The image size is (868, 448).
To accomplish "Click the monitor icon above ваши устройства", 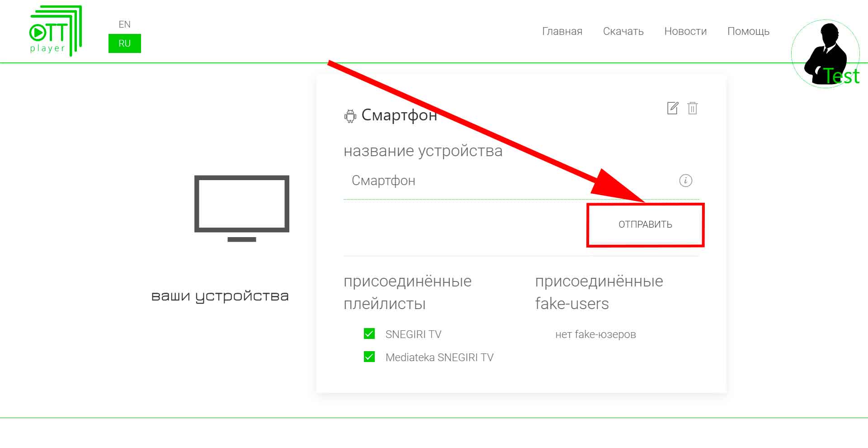I will [x=242, y=209].
